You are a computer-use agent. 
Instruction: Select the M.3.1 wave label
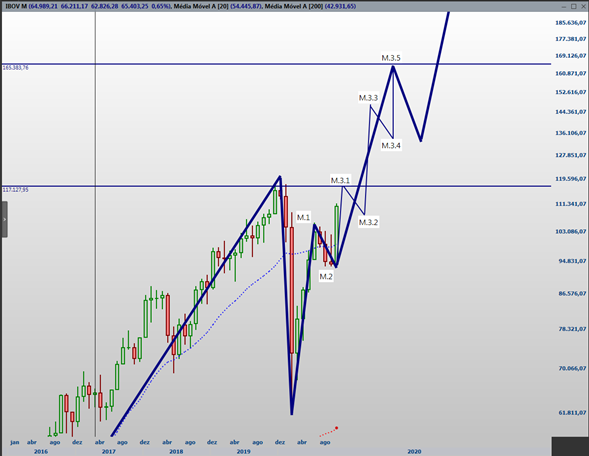pos(340,180)
